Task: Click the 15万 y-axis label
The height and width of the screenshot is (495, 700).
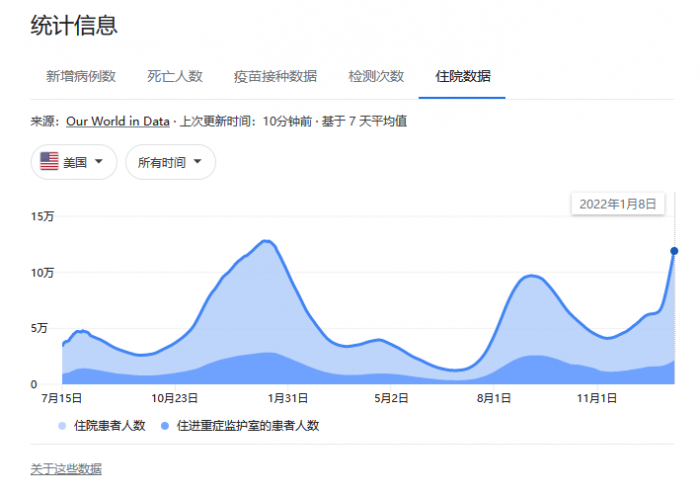Action: coord(42,216)
